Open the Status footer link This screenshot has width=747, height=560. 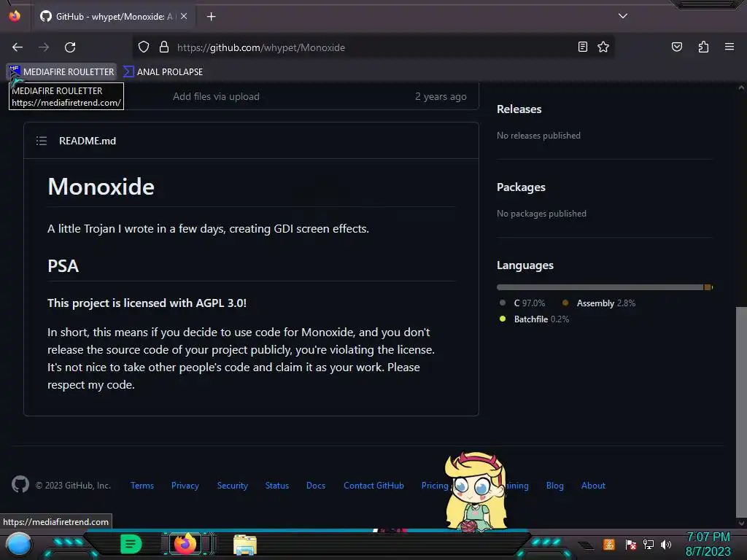tap(276, 486)
